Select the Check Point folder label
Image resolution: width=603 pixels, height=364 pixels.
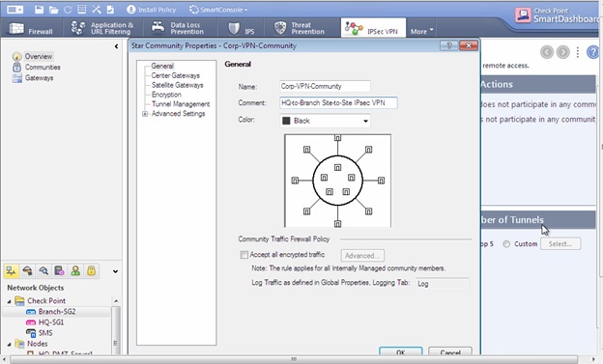point(46,300)
